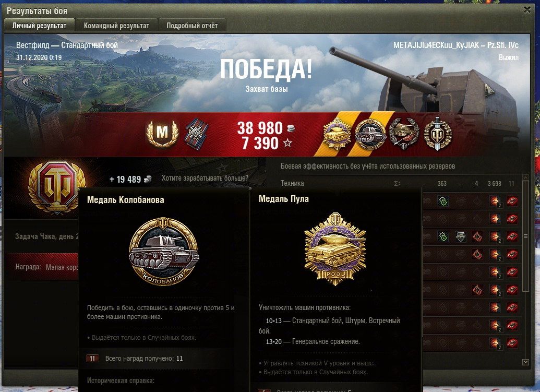Click the Kolobanov's Medal icon in banner
540x392 pixels.
pyautogui.click(x=370, y=134)
